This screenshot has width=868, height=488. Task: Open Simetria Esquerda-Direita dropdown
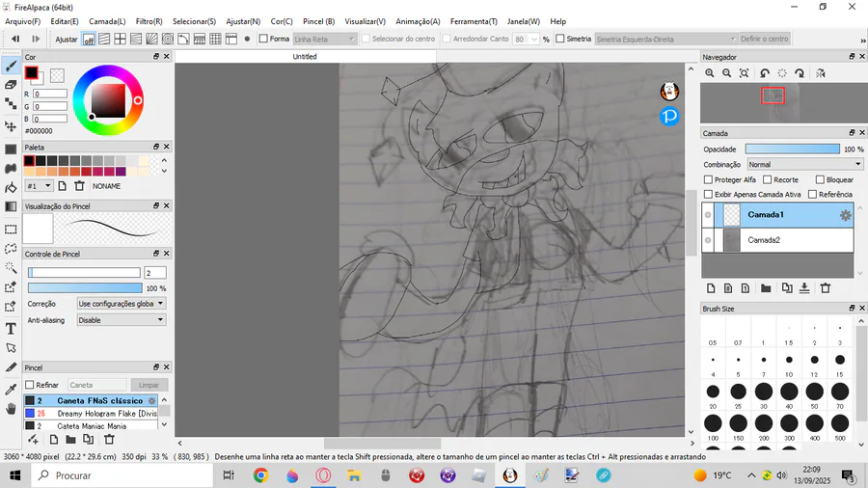click(665, 40)
